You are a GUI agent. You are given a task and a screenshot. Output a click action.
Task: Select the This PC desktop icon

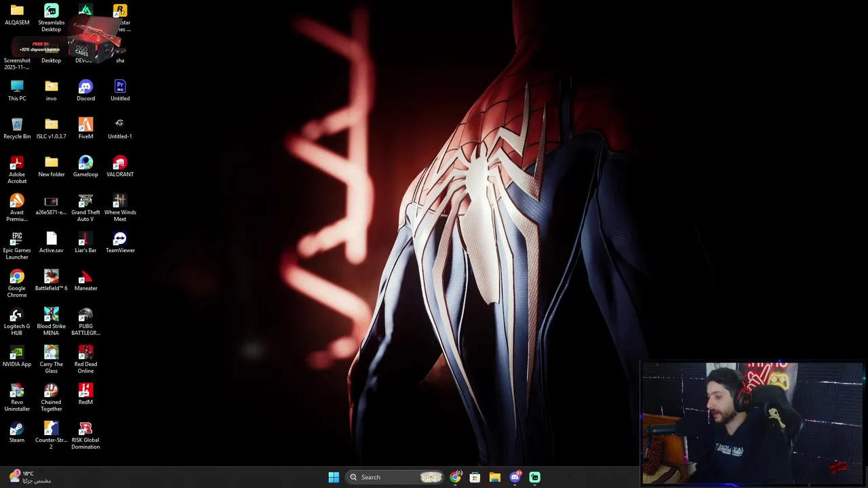coord(17,91)
